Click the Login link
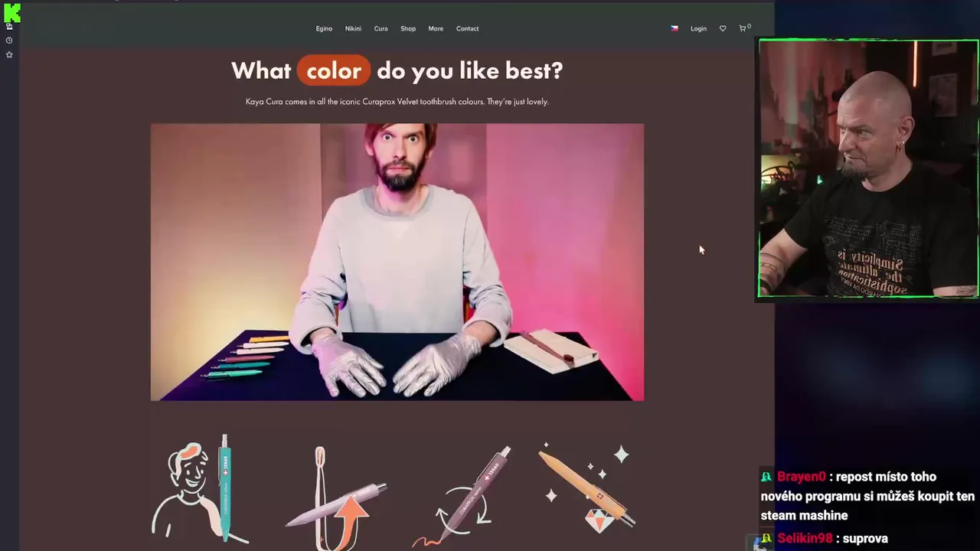 [x=698, y=28]
